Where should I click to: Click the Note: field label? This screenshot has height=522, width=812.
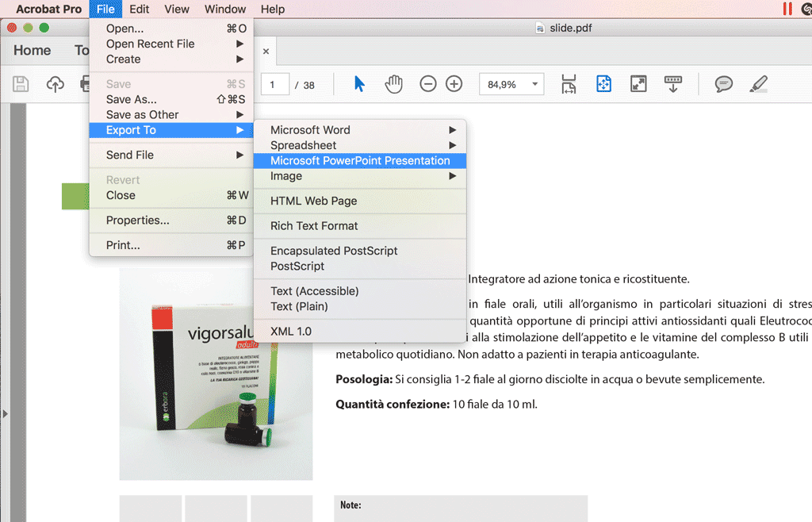coord(350,505)
